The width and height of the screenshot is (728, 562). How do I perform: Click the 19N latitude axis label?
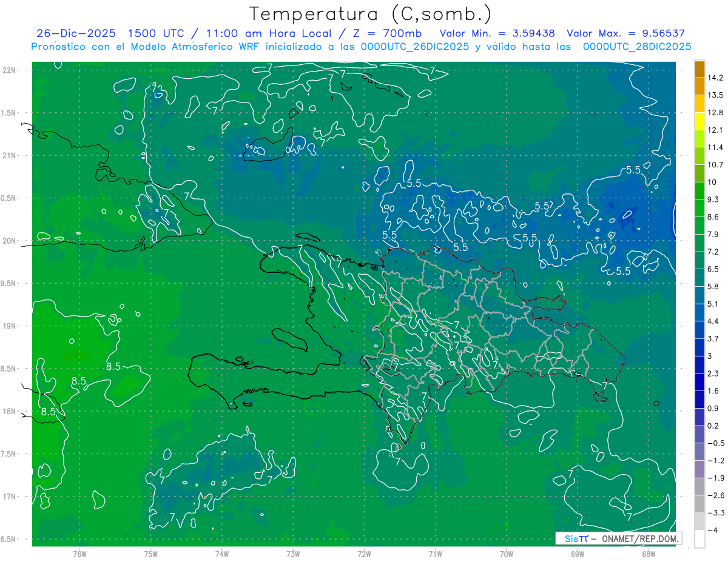point(9,326)
